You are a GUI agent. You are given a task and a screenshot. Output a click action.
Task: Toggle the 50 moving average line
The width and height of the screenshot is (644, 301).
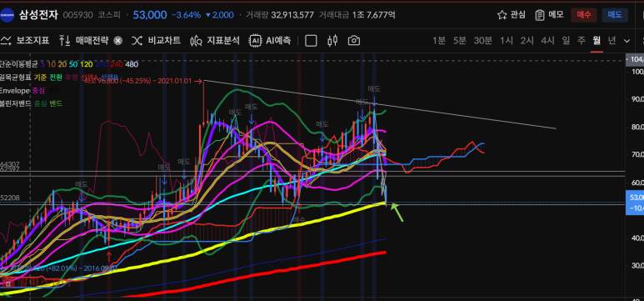(x=73, y=64)
